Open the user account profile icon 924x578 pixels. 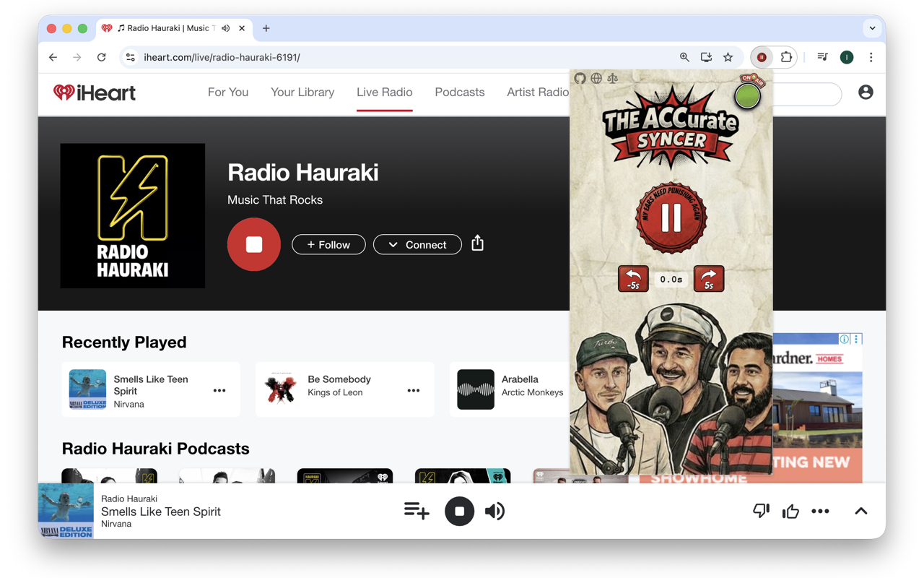(x=866, y=92)
